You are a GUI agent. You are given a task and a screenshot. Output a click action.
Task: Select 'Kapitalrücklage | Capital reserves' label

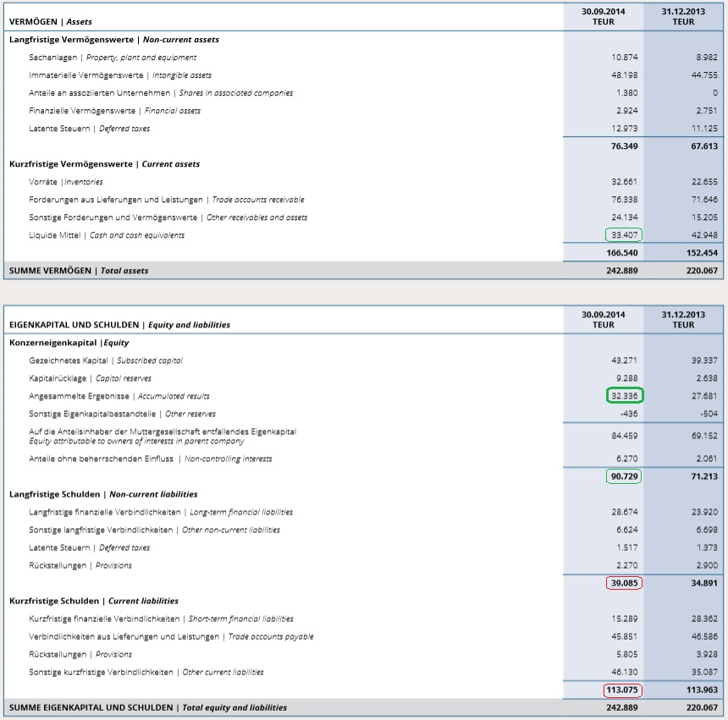pyautogui.click(x=90, y=378)
